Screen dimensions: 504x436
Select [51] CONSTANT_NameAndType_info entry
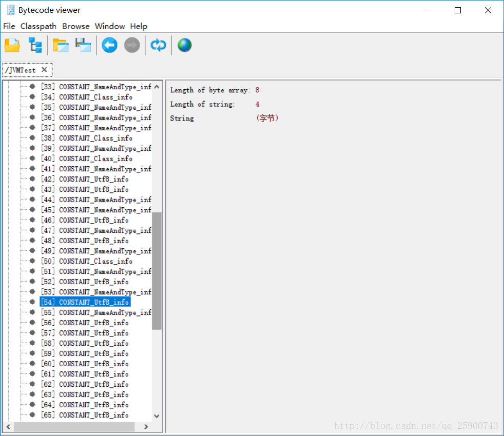[x=96, y=271]
